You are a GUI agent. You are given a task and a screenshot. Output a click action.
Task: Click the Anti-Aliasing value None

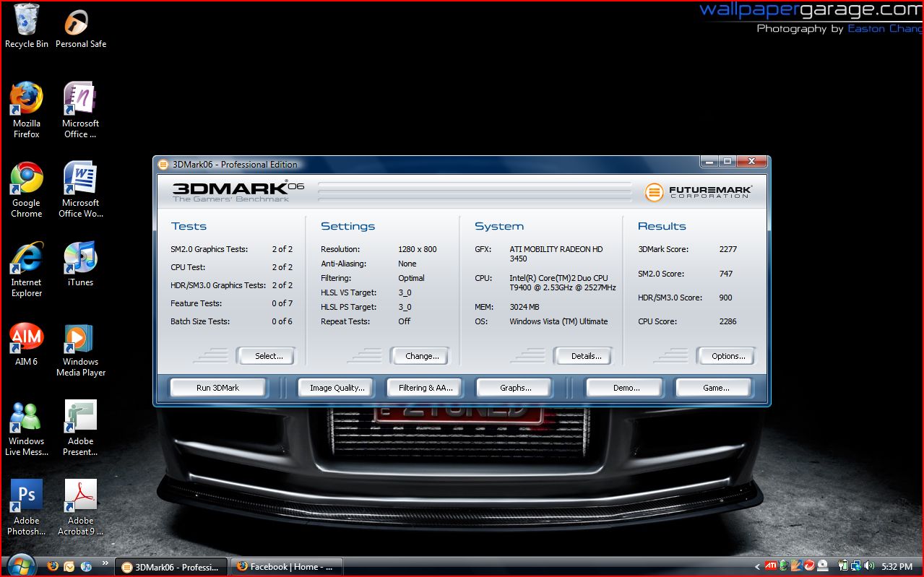point(407,264)
